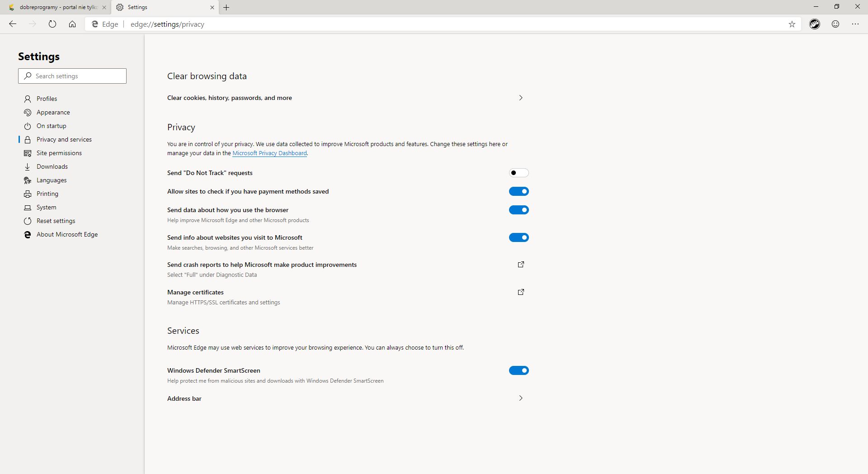Open a new tab with plus button

pos(226,7)
